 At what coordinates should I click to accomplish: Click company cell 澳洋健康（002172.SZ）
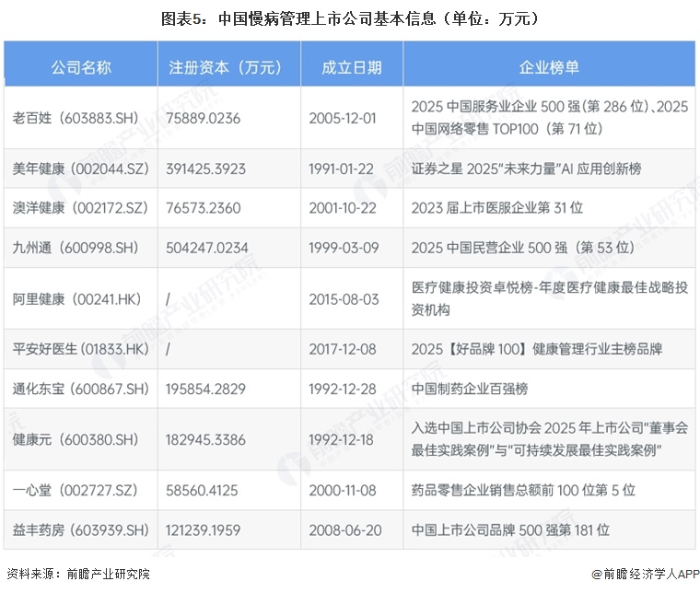(80, 208)
